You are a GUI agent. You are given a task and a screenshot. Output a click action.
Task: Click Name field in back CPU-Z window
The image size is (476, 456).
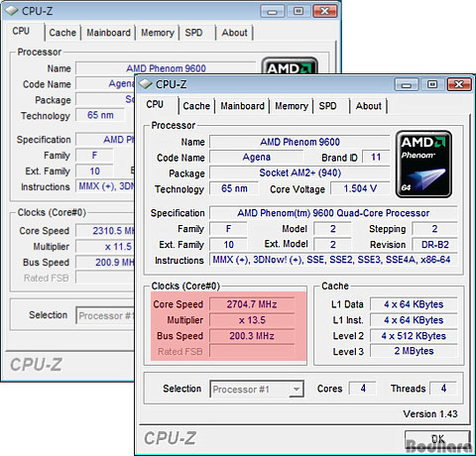(166, 68)
